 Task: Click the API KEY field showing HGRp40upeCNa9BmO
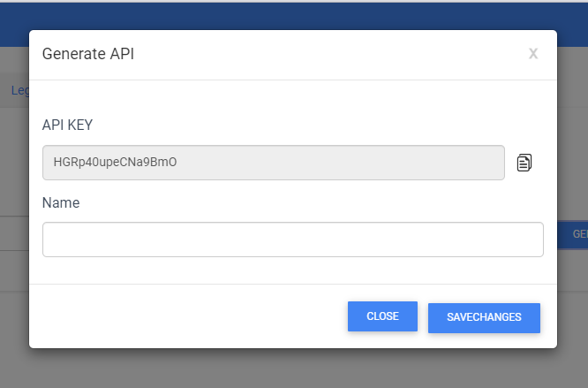(274, 163)
